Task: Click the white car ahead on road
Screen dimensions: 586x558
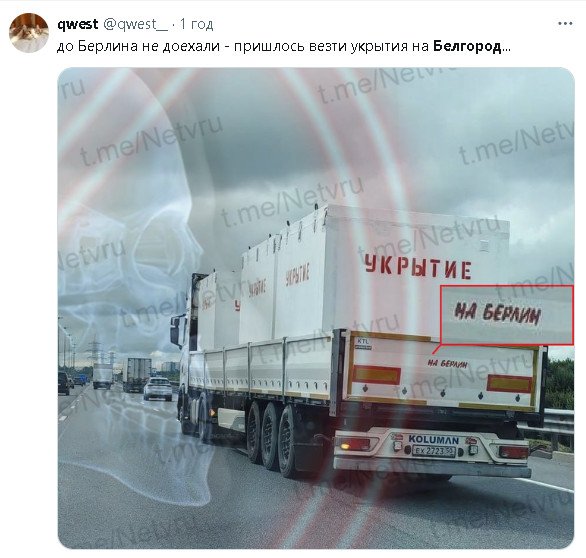Action: [158, 389]
